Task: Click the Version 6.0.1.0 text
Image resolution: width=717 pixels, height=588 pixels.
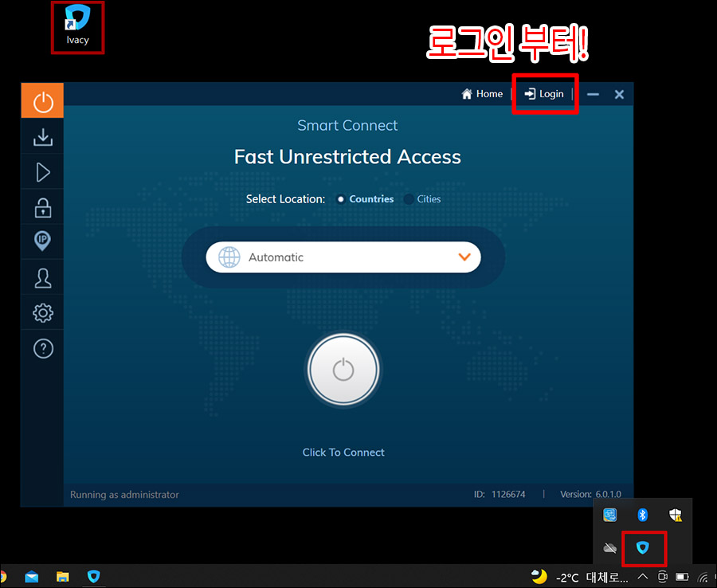Action: 591,494
